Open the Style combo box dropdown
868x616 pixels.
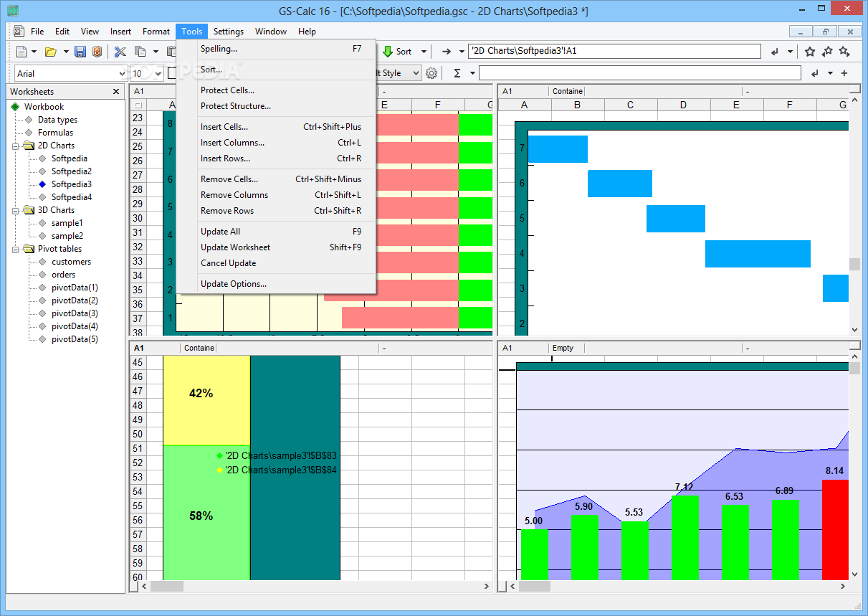(x=415, y=73)
